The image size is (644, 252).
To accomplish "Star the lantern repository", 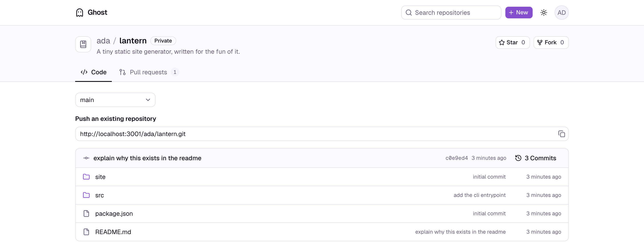I will tap(512, 43).
